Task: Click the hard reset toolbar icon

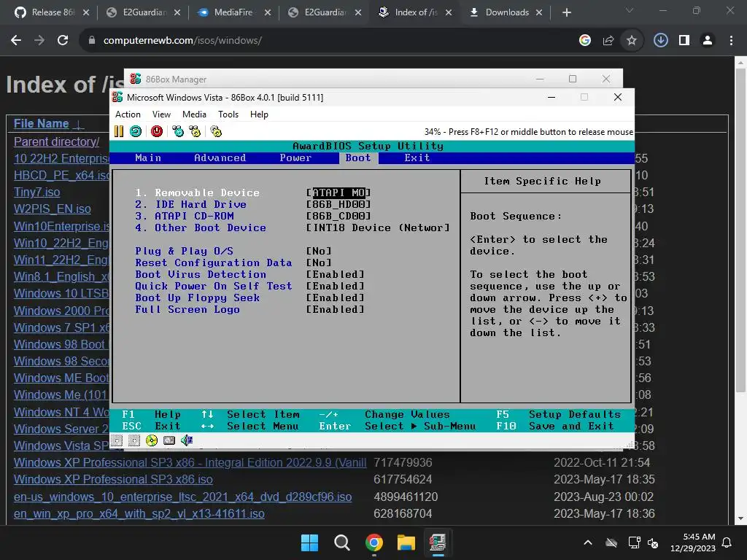Action: pos(136,131)
